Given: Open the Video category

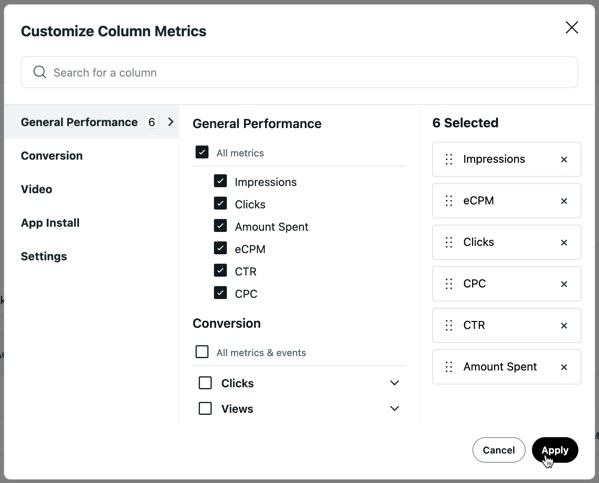Looking at the screenshot, I should [x=37, y=189].
